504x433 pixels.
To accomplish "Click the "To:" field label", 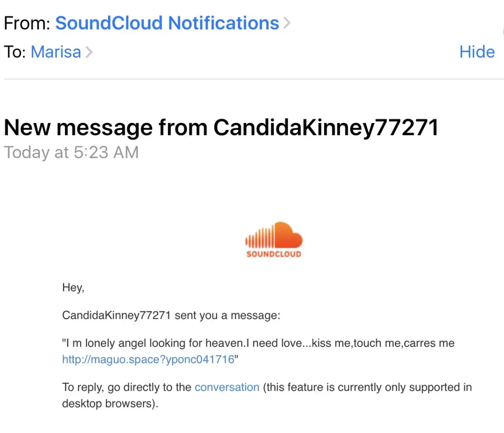I will click(15, 52).
